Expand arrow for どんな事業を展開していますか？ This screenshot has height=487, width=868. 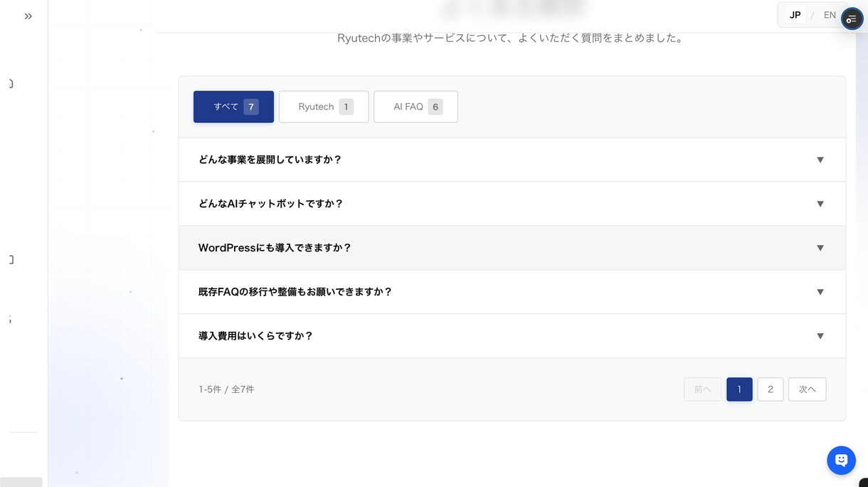point(820,160)
